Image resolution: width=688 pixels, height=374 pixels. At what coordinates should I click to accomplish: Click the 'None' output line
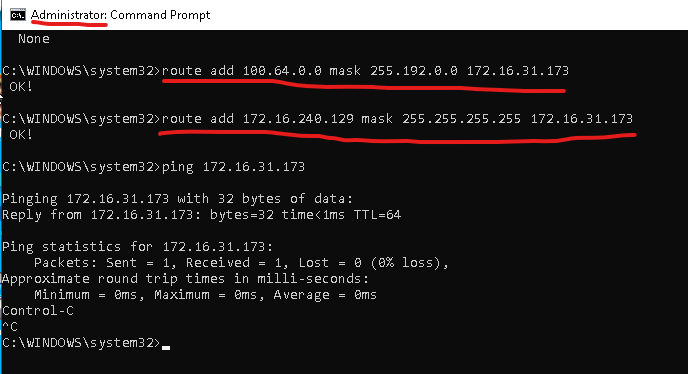click(34, 39)
